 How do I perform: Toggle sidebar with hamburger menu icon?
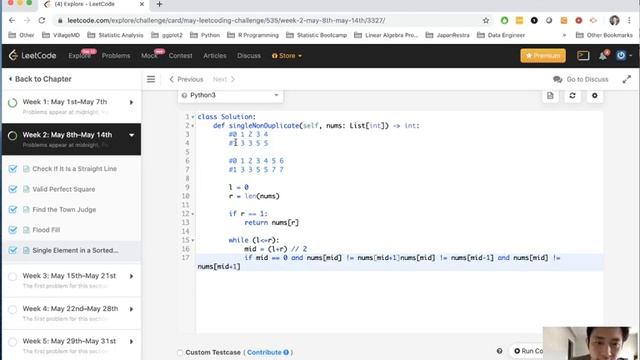(151, 79)
